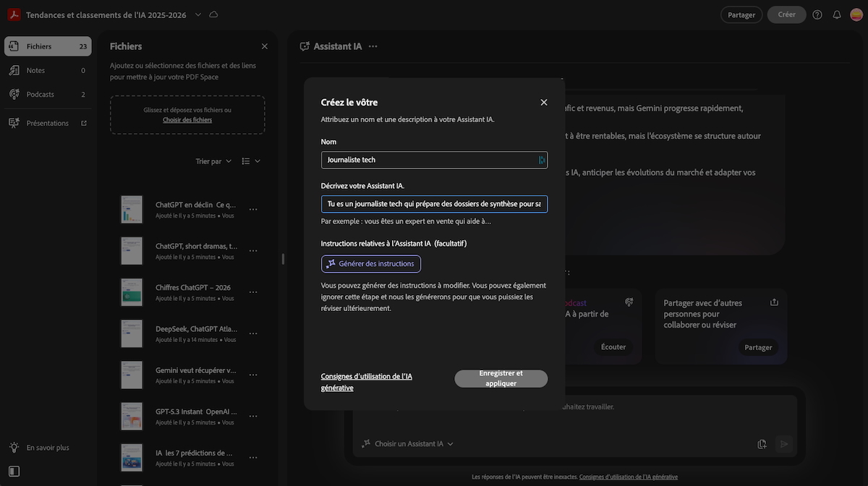The height and width of the screenshot is (486, 868).
Task: Open Choisir un Assistant IA selector
Action: pos(408,444)
